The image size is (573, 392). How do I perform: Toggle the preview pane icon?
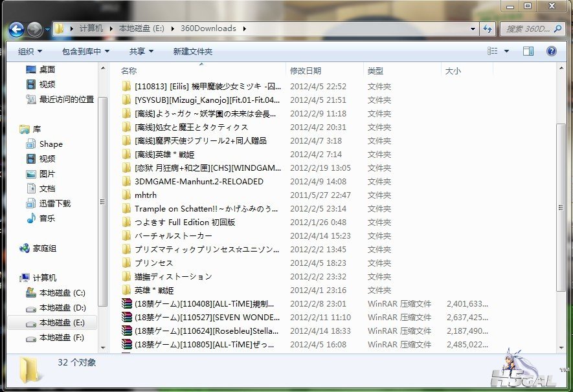(528, 51)
